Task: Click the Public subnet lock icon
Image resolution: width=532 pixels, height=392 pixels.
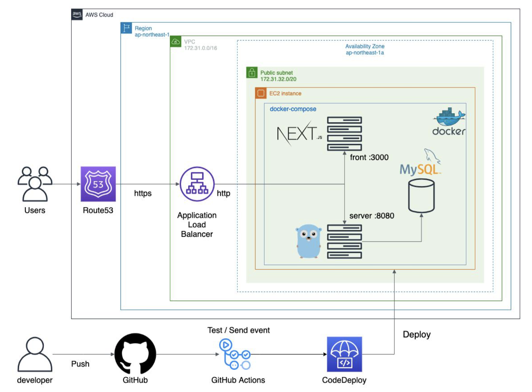Action: pos(252,72)
